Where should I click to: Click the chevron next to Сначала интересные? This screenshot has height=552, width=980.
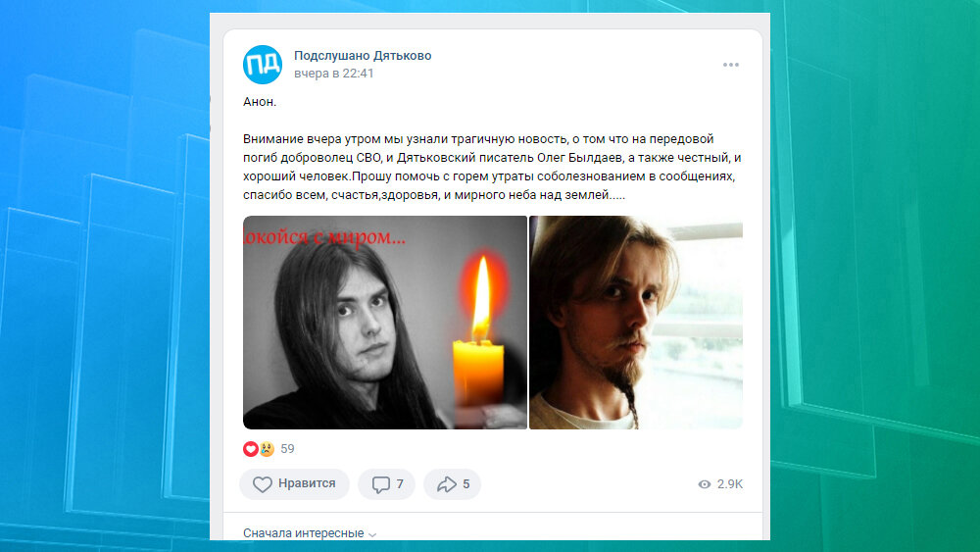pyautogui.click(x=372, y=534)
